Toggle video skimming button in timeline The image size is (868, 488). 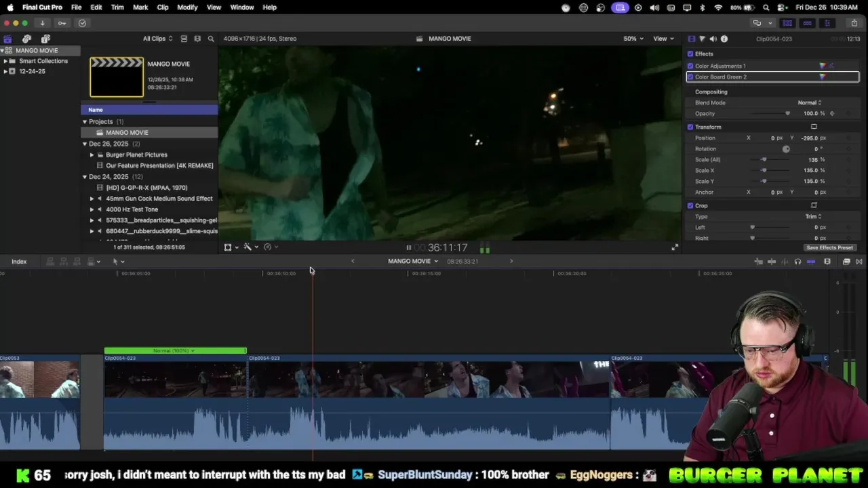tap(772, 262)
